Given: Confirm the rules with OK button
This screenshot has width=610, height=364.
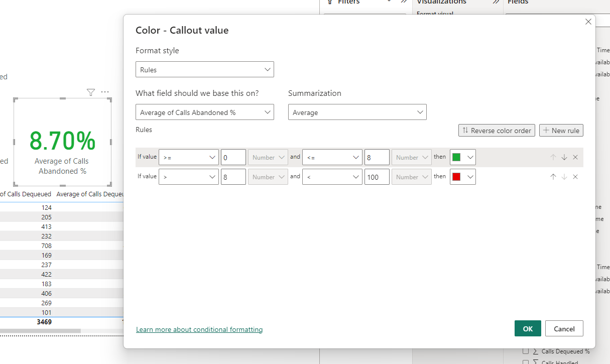Looking at the screenshot, I should 528,328.
